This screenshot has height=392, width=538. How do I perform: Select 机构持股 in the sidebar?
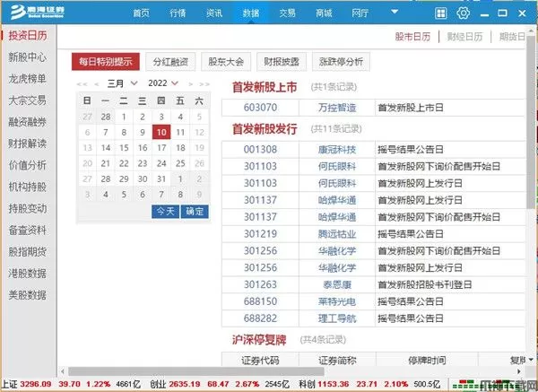pos(28,187)
